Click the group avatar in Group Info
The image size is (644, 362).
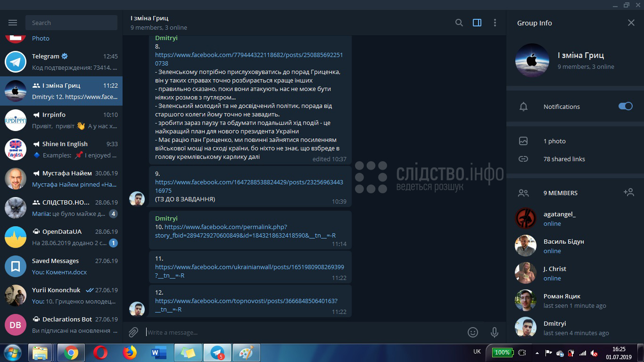pos(532,60)
